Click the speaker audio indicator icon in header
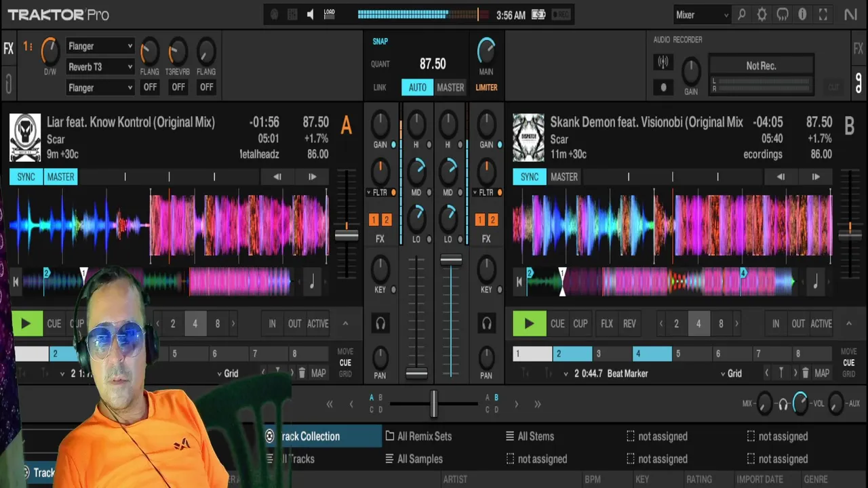 coord(311,14)
